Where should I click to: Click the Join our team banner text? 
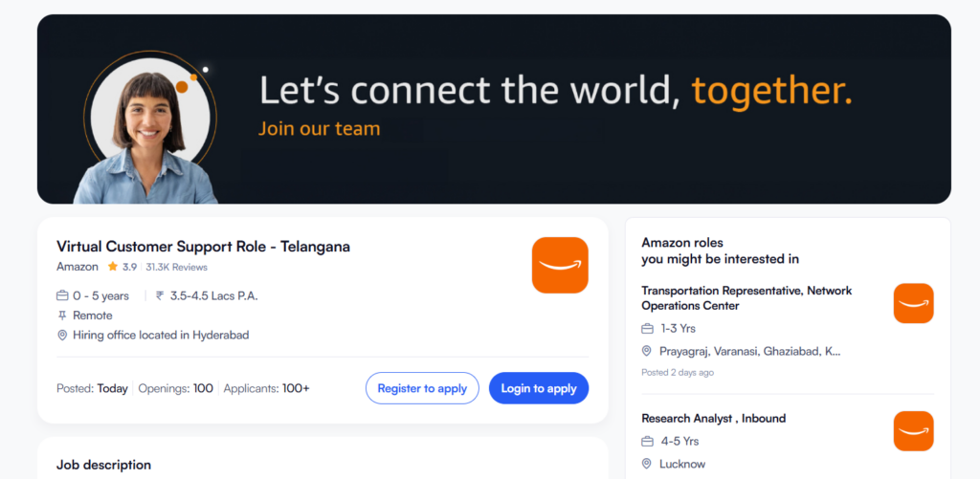[319, 128]
